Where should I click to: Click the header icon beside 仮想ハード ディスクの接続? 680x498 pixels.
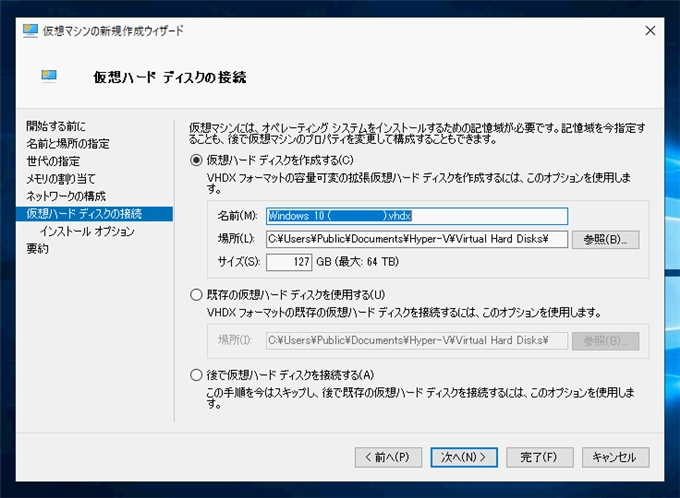coord(49,76)
